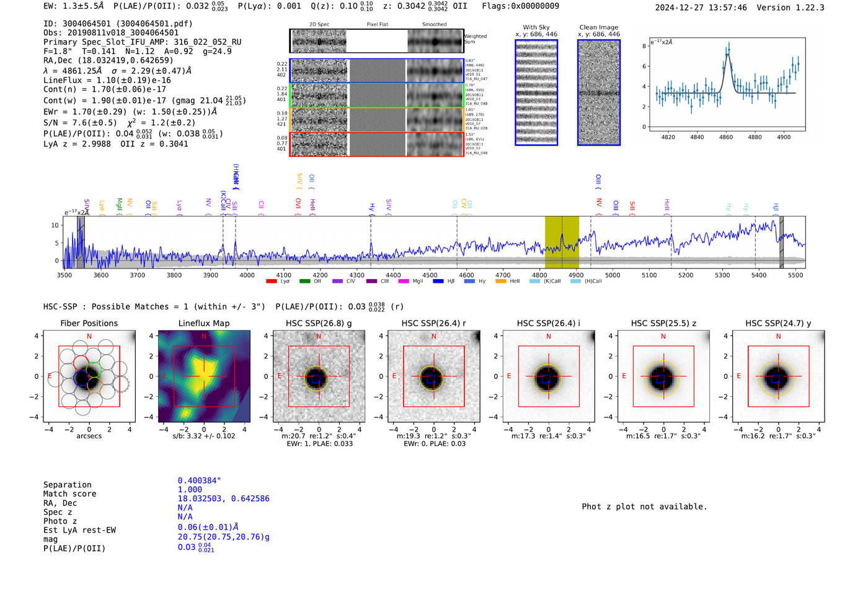This screenshot has width=868, height=591.
Task: Click the orange HeII legend swatch
Action: [x=501, y=281]
